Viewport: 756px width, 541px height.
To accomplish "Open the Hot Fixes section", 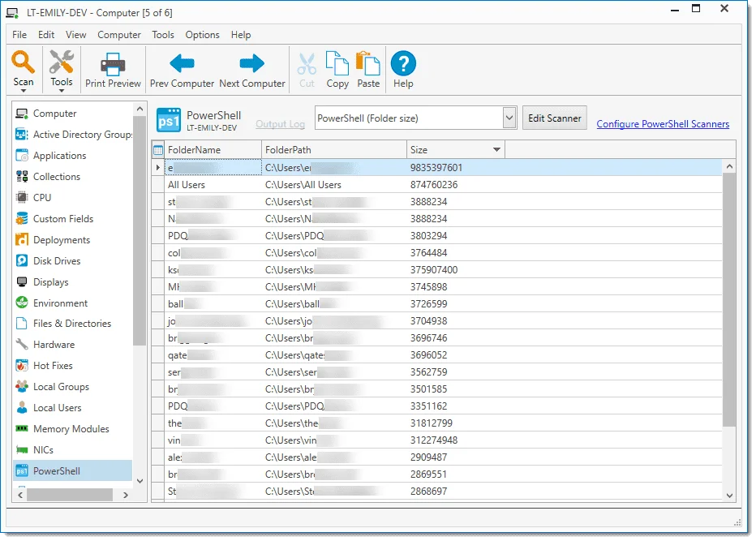I will pyautogui.click(x=53, y=366).
